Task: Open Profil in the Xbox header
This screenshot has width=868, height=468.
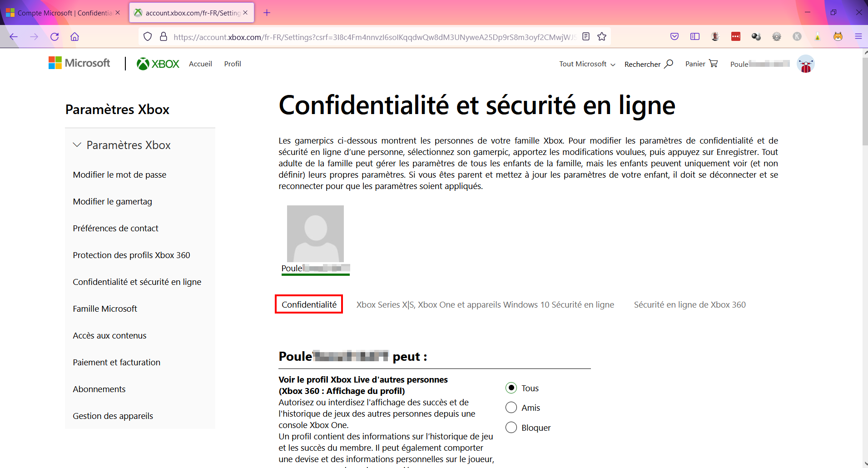Action: click(233, 64)
